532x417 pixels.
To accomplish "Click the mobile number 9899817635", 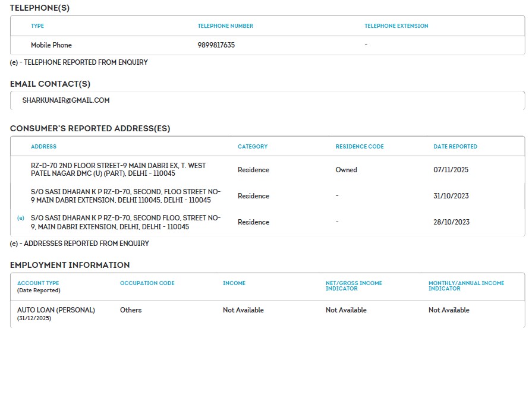I will coord(216,45).
